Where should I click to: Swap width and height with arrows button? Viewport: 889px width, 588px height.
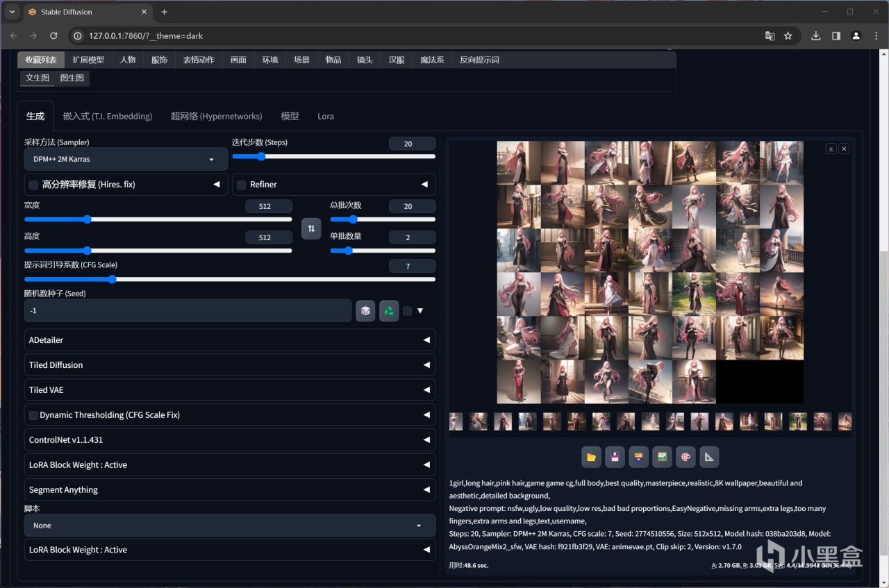coord(311,228)
